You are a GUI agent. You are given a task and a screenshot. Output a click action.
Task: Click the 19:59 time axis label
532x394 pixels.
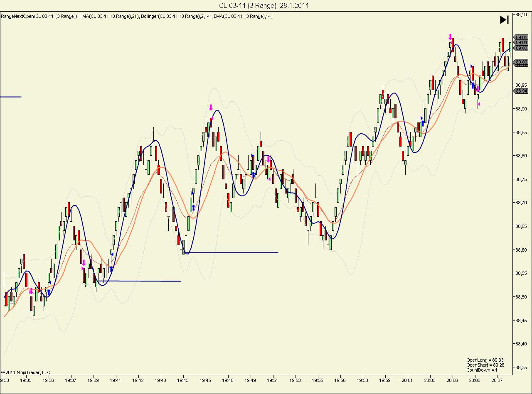[x=385, y=380]
